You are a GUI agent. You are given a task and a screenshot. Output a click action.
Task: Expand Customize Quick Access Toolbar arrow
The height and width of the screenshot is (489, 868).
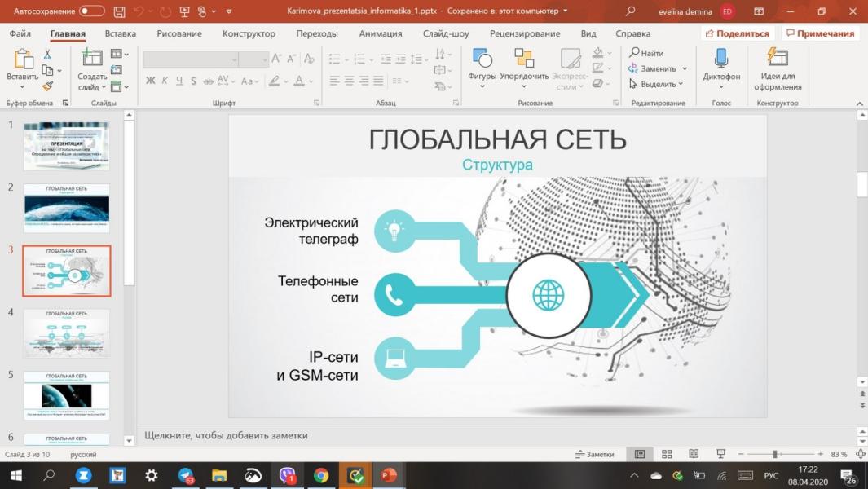click(x=229, y=11)
